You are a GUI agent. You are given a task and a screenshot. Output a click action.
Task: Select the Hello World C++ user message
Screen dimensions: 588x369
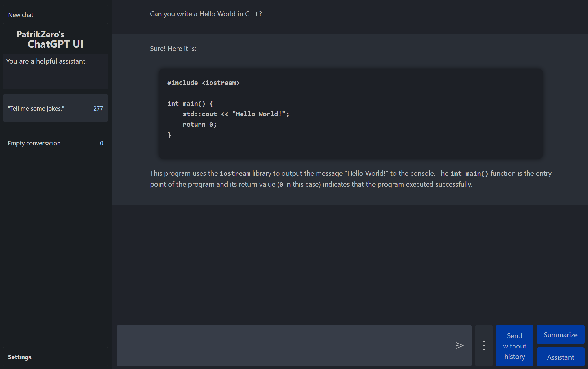(206, 14)
